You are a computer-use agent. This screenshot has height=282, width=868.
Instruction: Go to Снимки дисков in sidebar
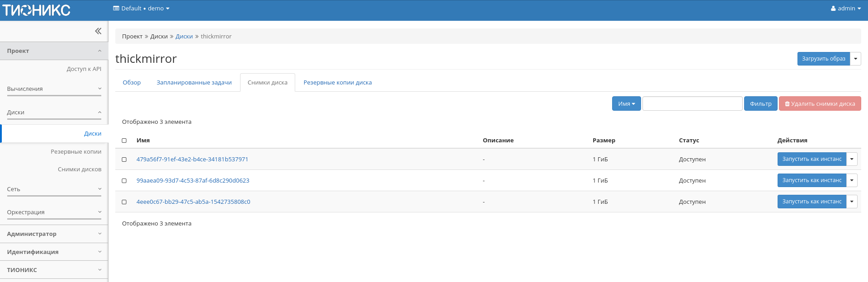pyautogui.click(x=80, y=169)
